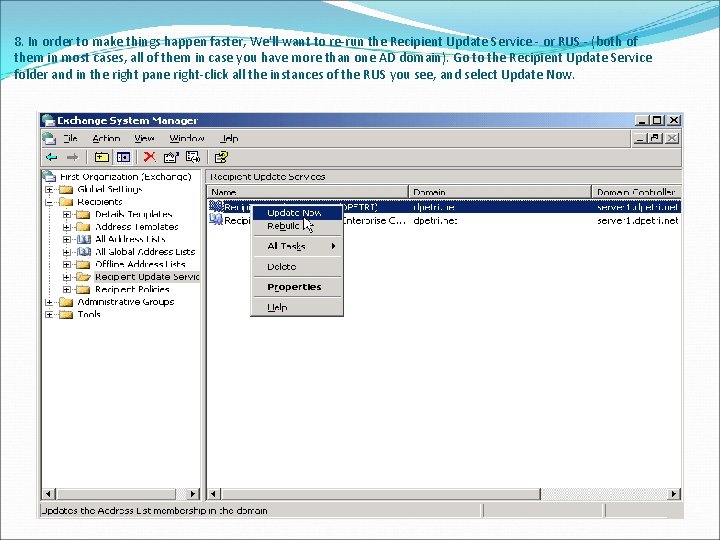Sort by the Name column header

click(x=307, y=192)
